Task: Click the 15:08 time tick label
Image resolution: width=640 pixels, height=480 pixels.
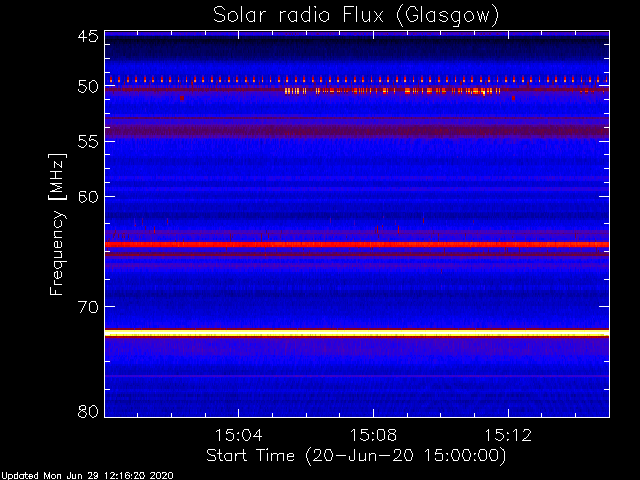Action: 373,435
